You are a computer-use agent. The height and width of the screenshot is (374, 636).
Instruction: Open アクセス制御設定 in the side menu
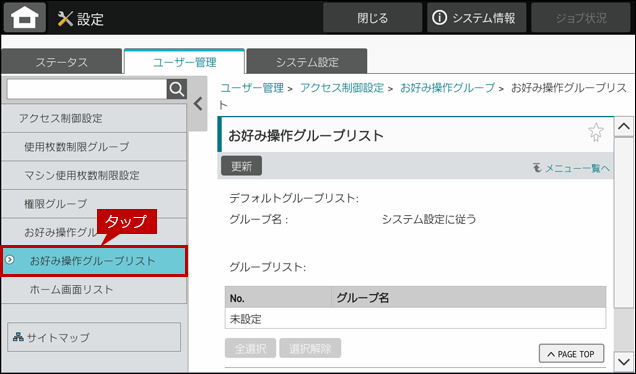click(x=94, y=118)
